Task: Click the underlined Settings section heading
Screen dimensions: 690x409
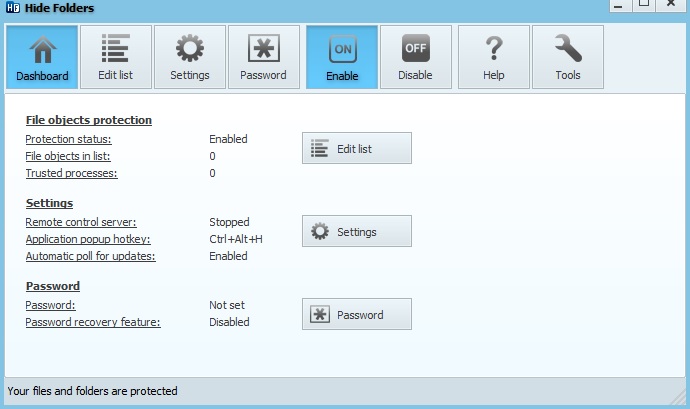Action: [49, 203]
